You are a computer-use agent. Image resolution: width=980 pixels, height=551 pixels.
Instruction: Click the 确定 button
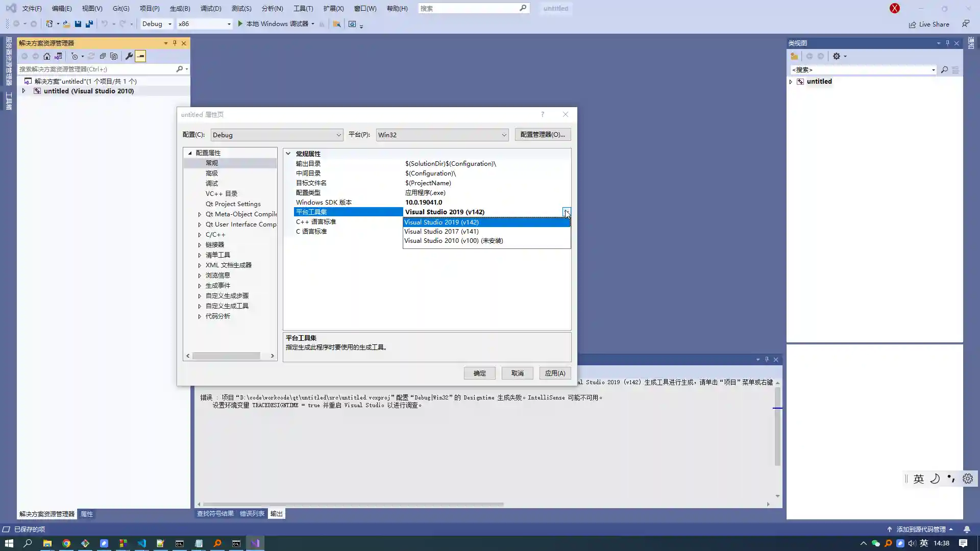[480, 373]
